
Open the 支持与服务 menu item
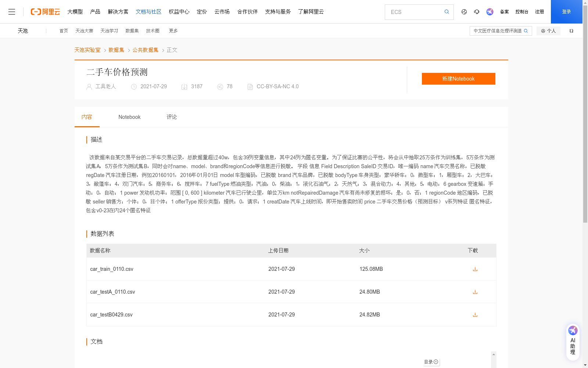tap(278, 12)
